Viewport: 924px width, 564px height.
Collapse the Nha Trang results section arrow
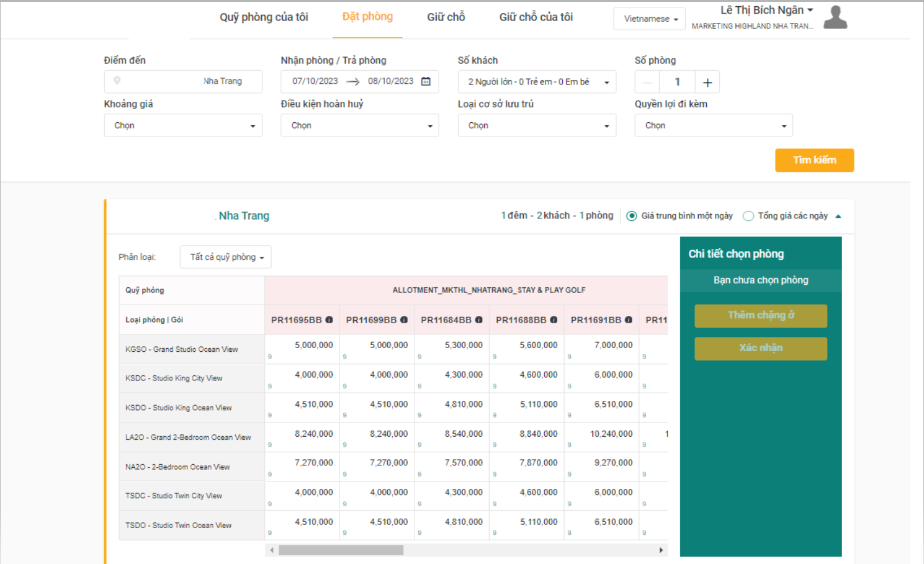pyautogui.click(x=838, y=217)
